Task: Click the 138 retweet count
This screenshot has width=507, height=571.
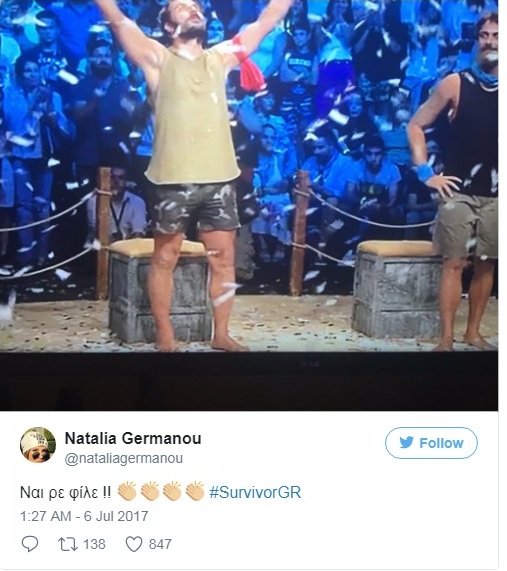Action: [x=94, y=544]
